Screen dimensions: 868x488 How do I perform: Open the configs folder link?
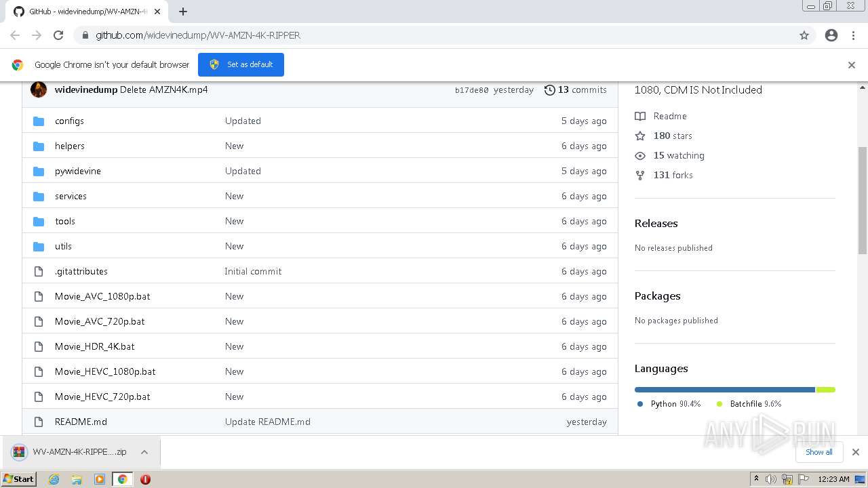point(69,121)
